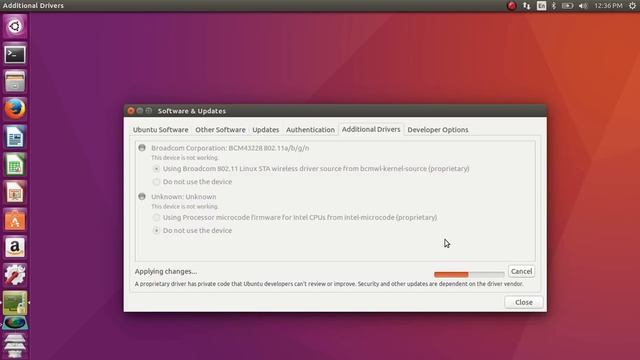
Task: Click the Software & Updates title text
Action: (x=191, y=111)
